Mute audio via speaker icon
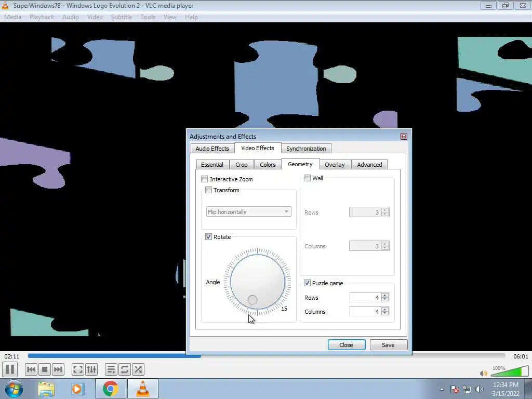The image size is (532, 399). coord(484,373)
